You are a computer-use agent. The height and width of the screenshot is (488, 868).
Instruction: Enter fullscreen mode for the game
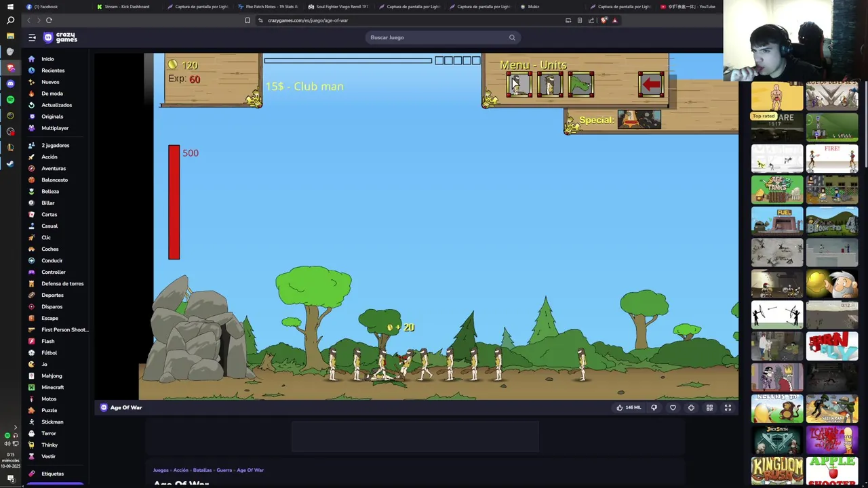click(x=728, y=407)
